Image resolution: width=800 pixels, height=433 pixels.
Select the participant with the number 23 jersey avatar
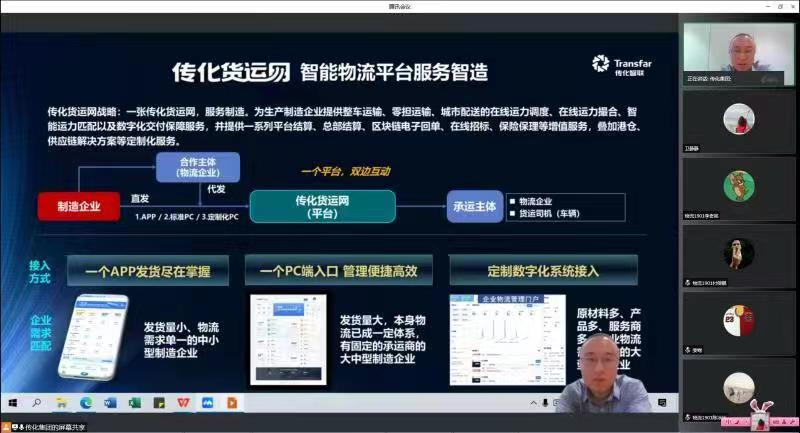739,320
